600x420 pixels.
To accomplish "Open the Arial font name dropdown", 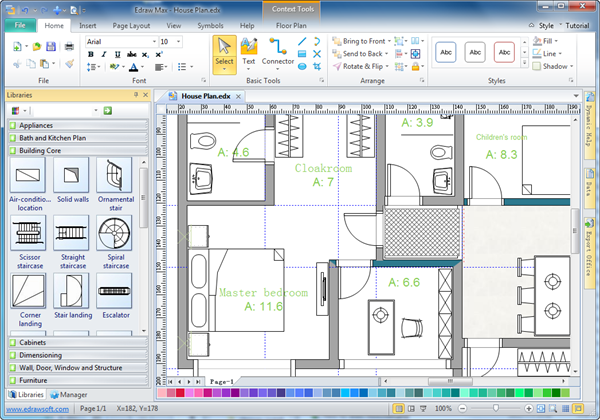I will [153, 41].
